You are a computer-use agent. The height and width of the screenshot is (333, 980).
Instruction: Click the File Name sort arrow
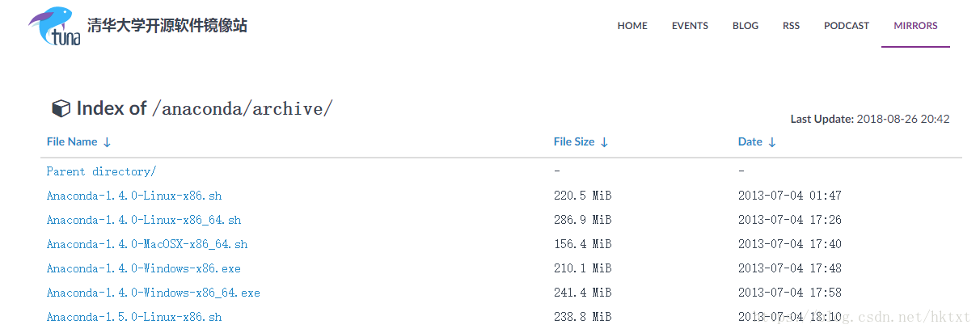coord(107,142)
